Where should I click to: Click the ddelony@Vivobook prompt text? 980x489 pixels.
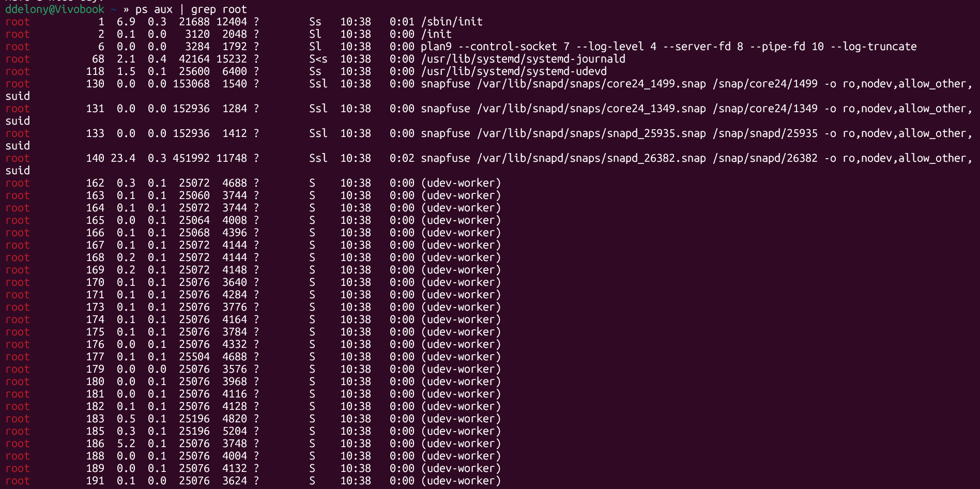click(x=54, y=9)
